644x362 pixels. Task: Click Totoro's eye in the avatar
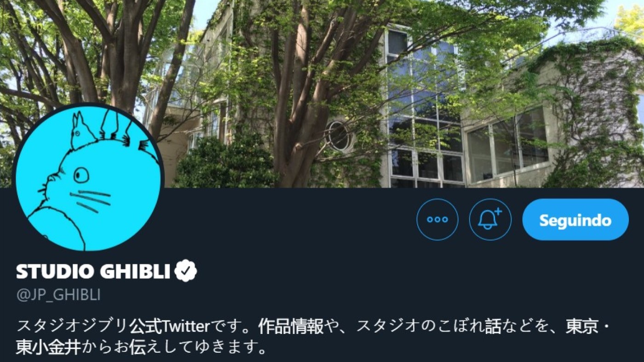(x=81, y=175)
